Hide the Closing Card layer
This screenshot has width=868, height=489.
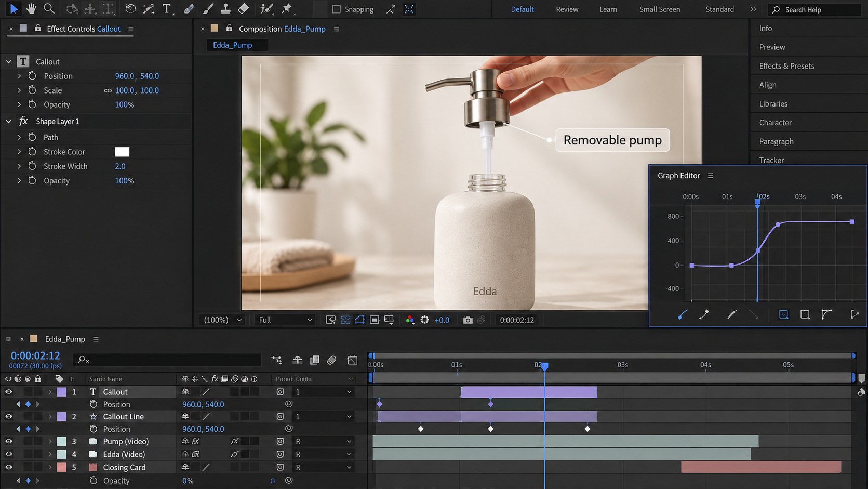coord(9,467)
